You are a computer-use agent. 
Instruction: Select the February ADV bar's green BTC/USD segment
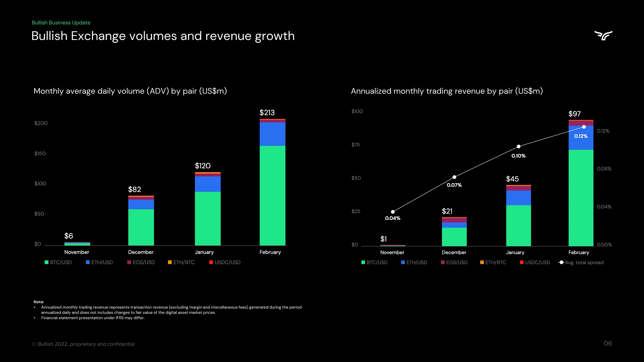click(272, 196)
